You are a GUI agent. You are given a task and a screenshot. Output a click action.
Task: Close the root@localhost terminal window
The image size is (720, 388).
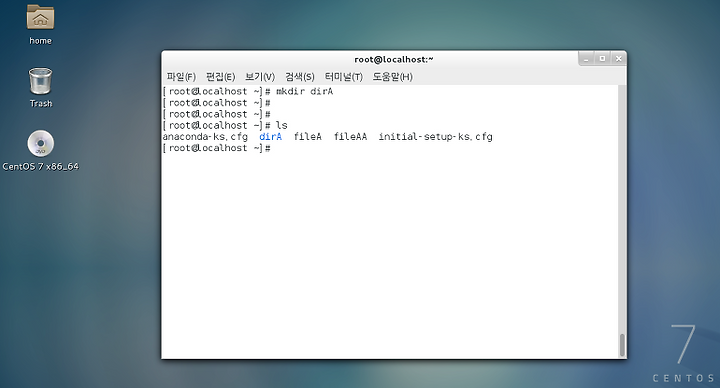pyautogui.click(x=619, y=59)
